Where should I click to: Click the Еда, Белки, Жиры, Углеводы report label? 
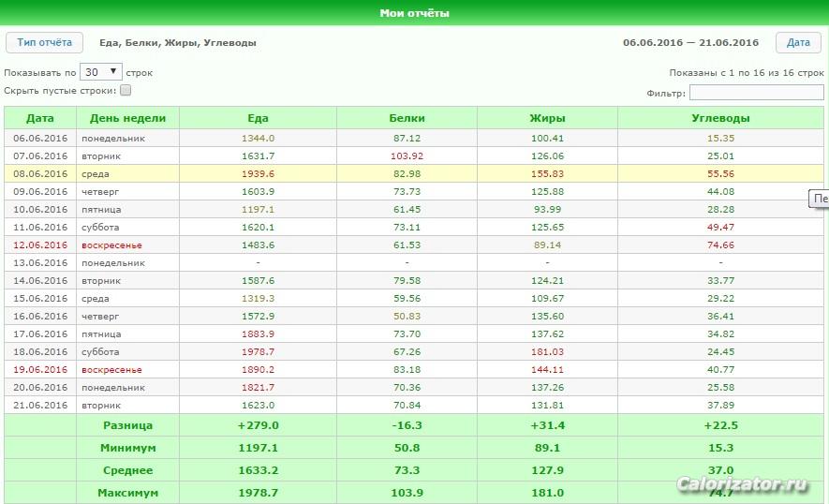coord(178,43)
